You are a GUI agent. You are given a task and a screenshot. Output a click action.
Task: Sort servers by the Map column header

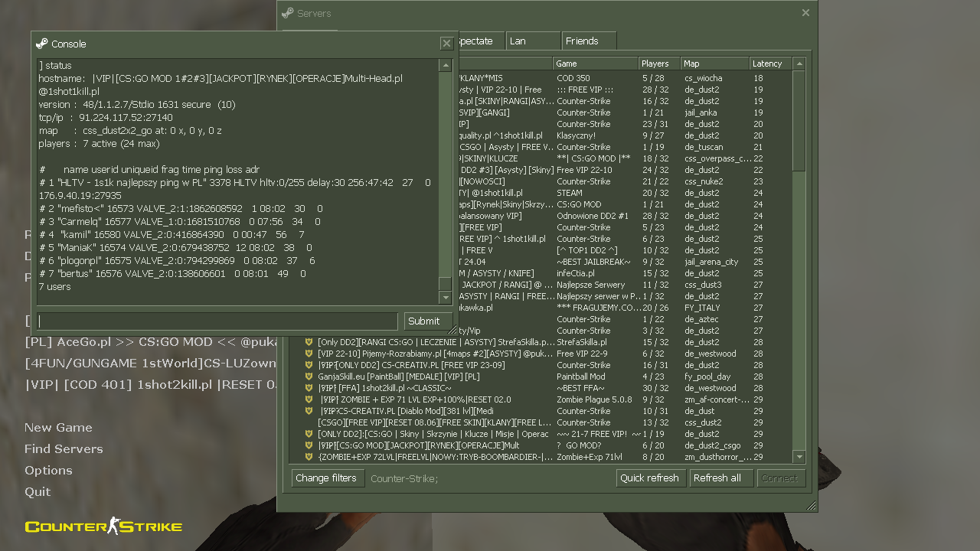(714, 64)
